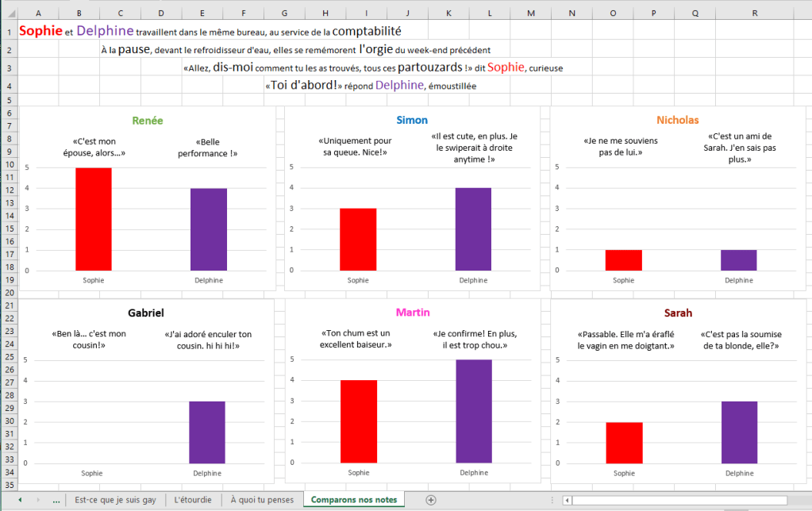Screen dimensions: 812x511
Task: Open 'Est-ce que je suis gay' tab
Action: (x=116, y=500)
